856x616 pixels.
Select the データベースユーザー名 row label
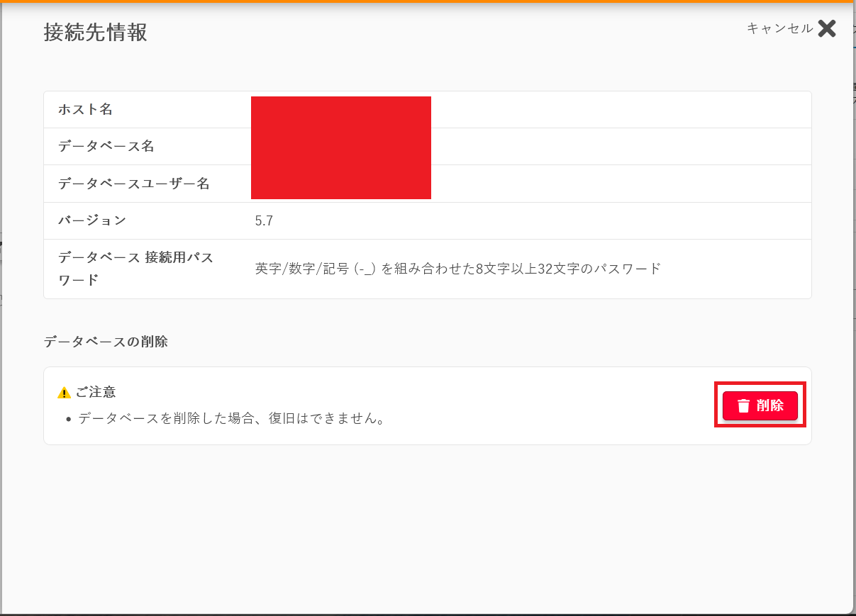coord(133,184)
